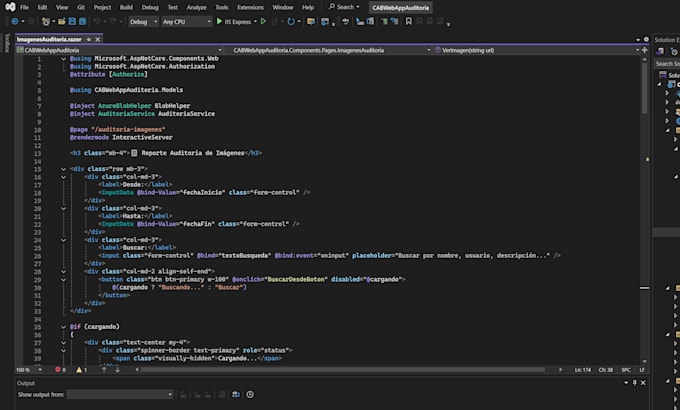Open the Extensions menu
Image resolution: width=680 pixels, height=410 pixels.
pos(250,7)
